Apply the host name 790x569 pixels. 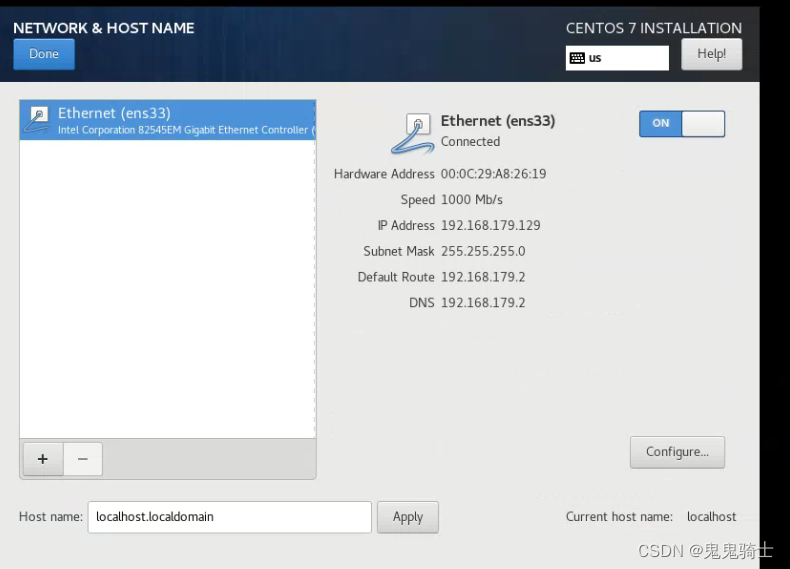pyautogui.click(x=408, y=517)
